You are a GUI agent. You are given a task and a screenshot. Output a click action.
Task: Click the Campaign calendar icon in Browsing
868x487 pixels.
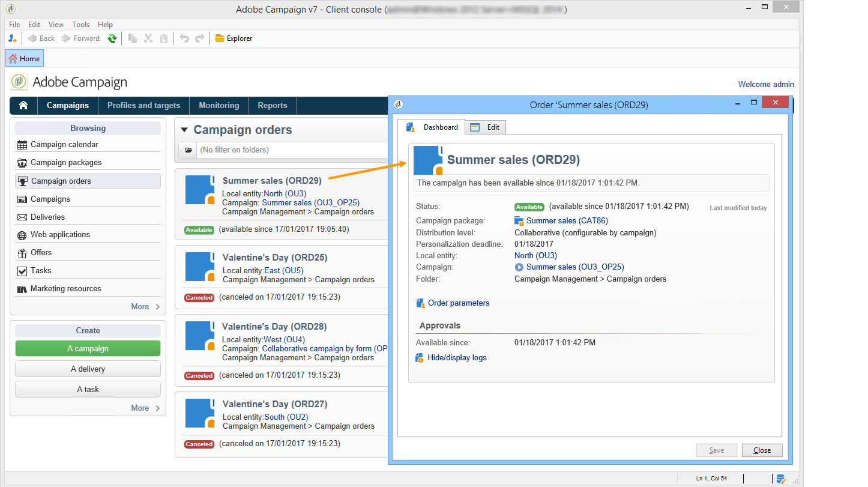coord(22,145)
